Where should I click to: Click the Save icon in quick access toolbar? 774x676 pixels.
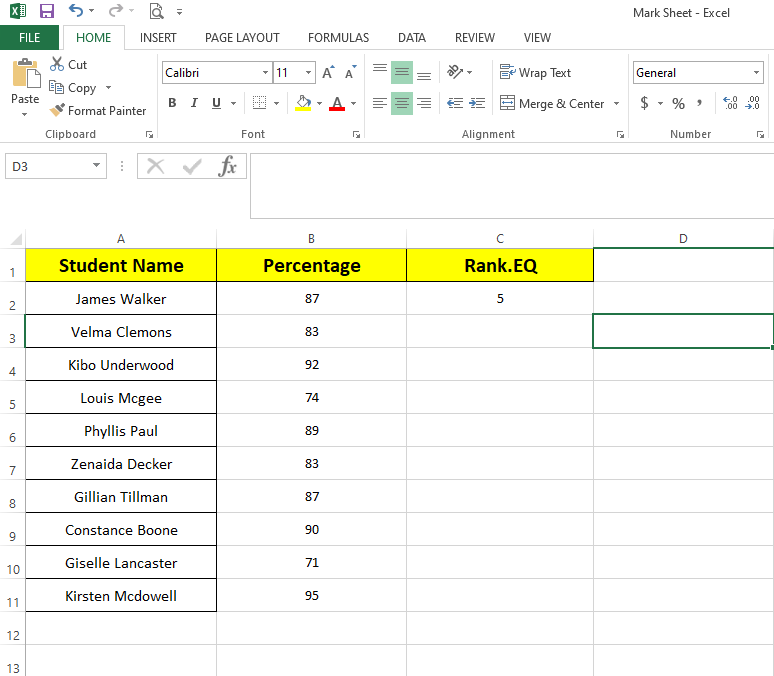click(x=47, y=11)
